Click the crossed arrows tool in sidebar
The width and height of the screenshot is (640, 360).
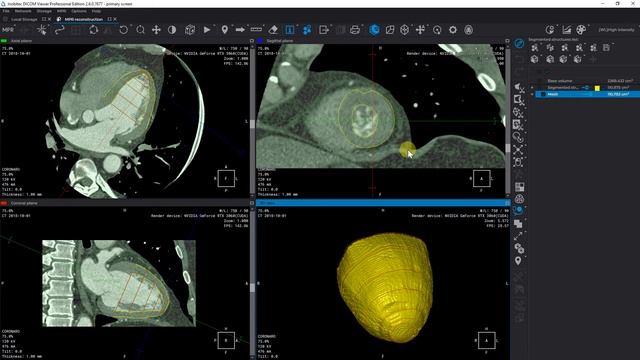tap(519, 150)
